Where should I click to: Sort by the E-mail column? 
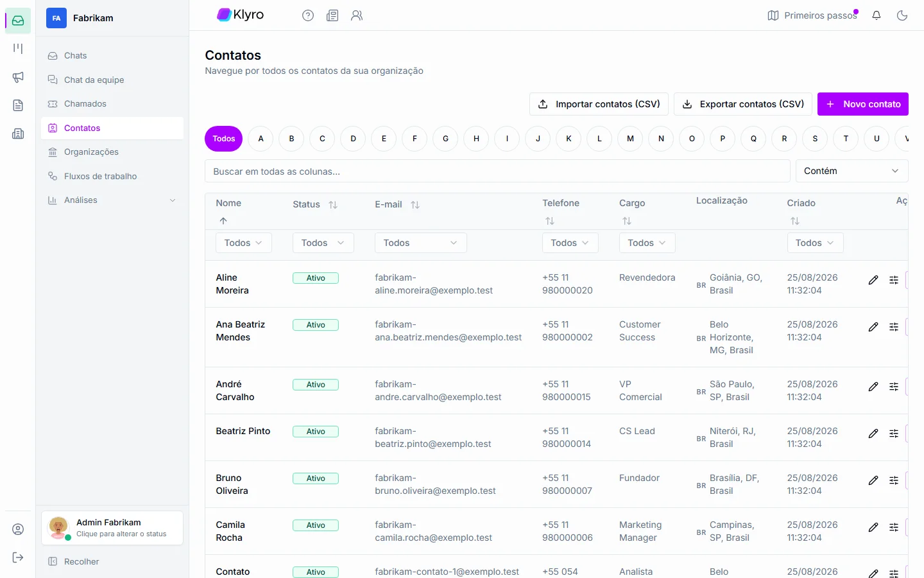[x=415, y=205]
